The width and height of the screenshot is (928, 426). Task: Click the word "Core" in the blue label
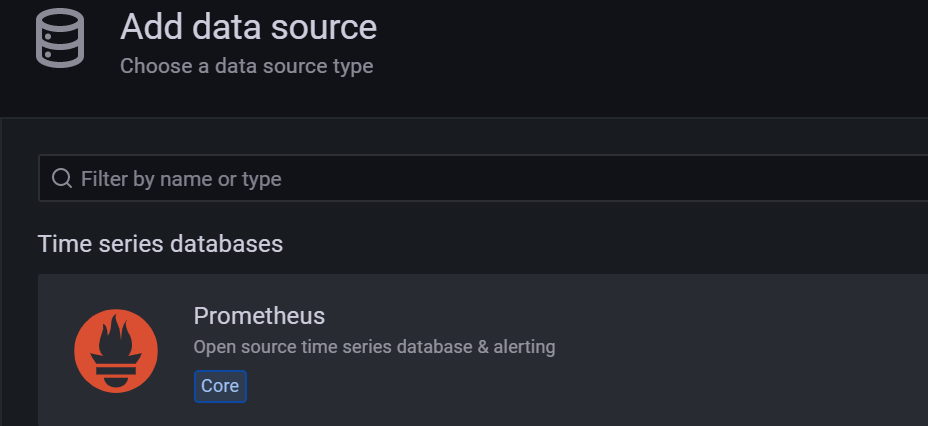point(220,386)
